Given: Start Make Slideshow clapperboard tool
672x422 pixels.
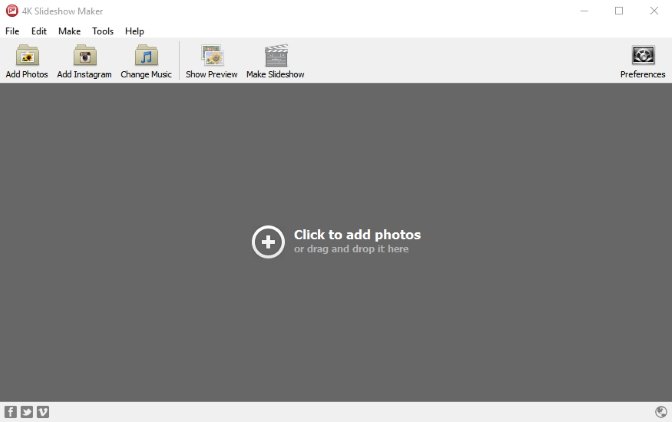Looking at the screenshot, I should (x=275, y=61).
